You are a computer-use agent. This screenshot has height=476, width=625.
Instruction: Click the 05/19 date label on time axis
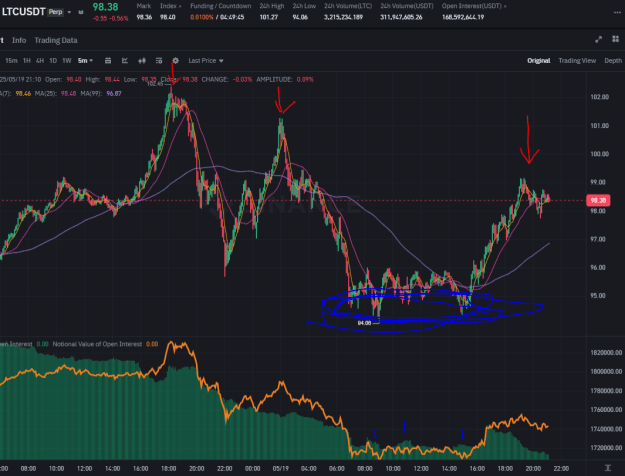tap(280, 468)
